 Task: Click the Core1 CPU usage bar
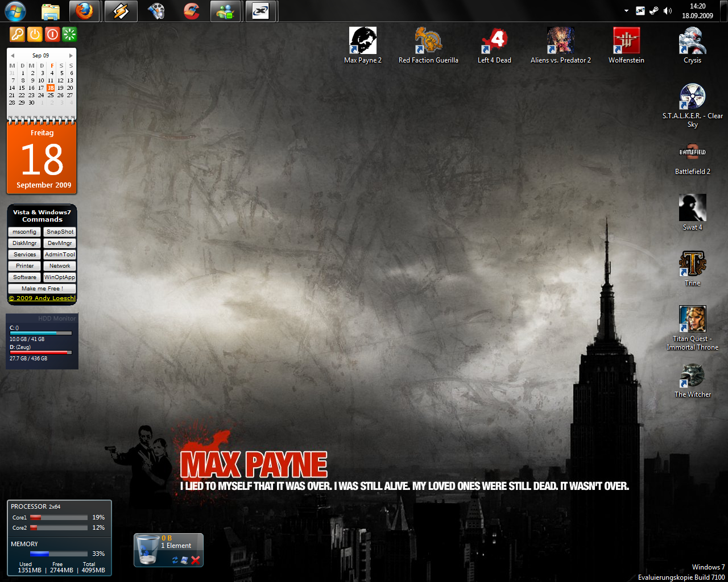pyautogui.click(x=59, y=517)
